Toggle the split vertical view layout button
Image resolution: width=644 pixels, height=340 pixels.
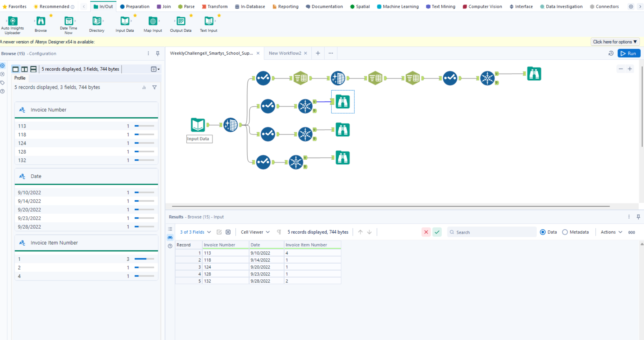coord(24,69)
